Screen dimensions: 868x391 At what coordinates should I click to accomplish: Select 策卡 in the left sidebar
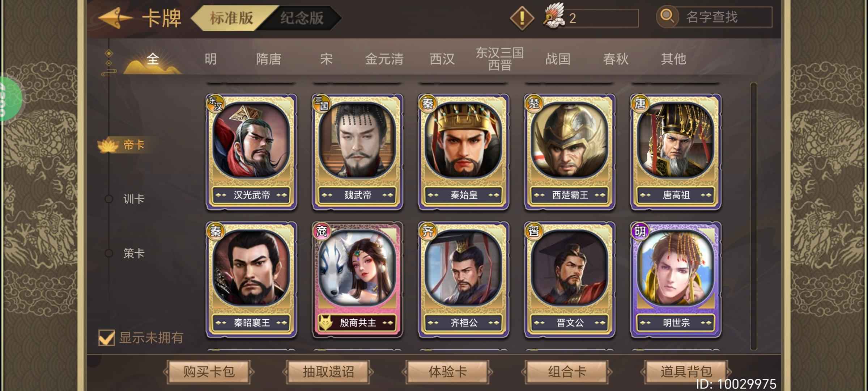pos(133,253)
